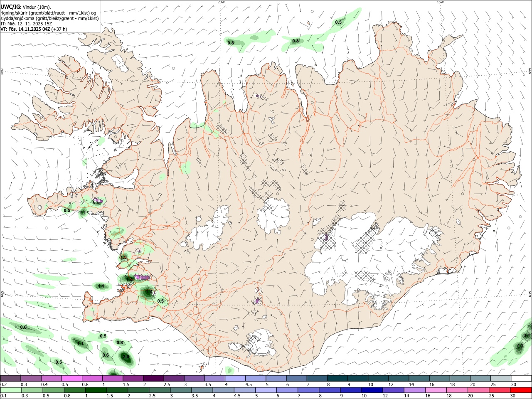532x399 pixels.
Task: Pick the dark plum 0.2 swatch in upper legend
Action: point(10,378)
